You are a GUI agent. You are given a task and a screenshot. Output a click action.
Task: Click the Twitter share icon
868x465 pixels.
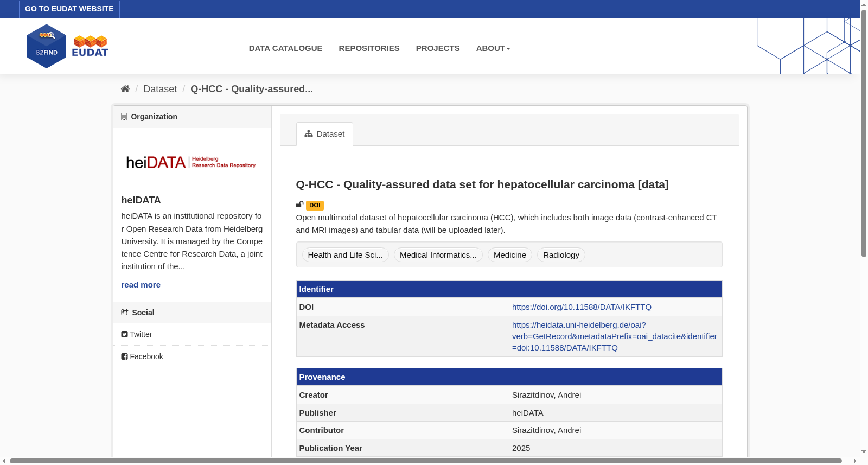[124, 334]
